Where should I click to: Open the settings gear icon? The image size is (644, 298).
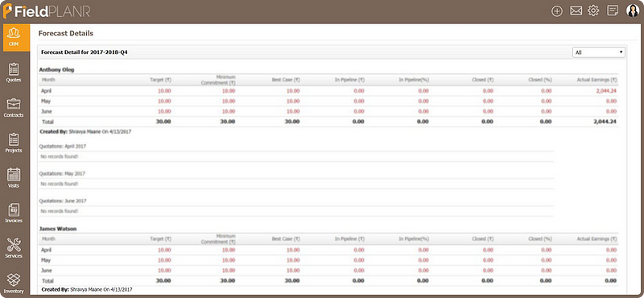(593, 10)
